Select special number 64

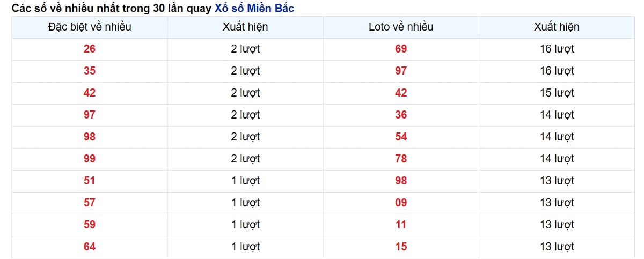(x=90, y=247)
